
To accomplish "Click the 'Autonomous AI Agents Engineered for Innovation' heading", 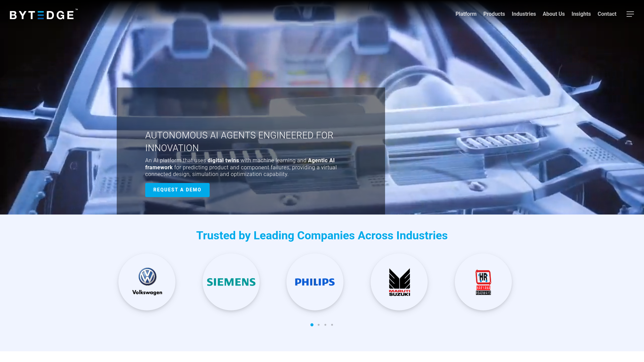I will coord(239,141).
